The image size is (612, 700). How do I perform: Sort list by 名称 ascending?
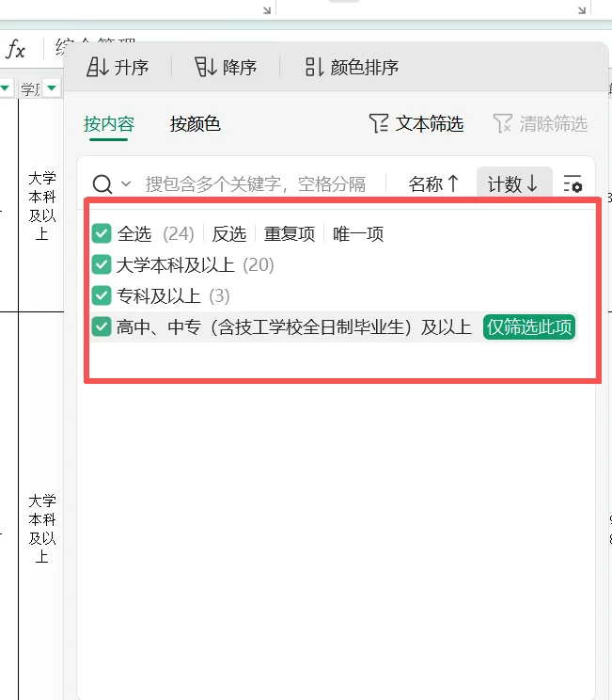coord(433,183)
